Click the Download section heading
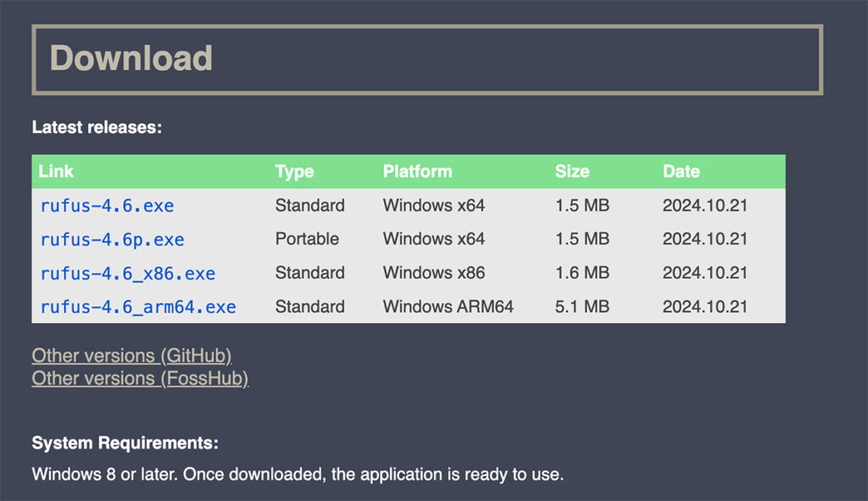868x501 pixels. pos(131,58)
